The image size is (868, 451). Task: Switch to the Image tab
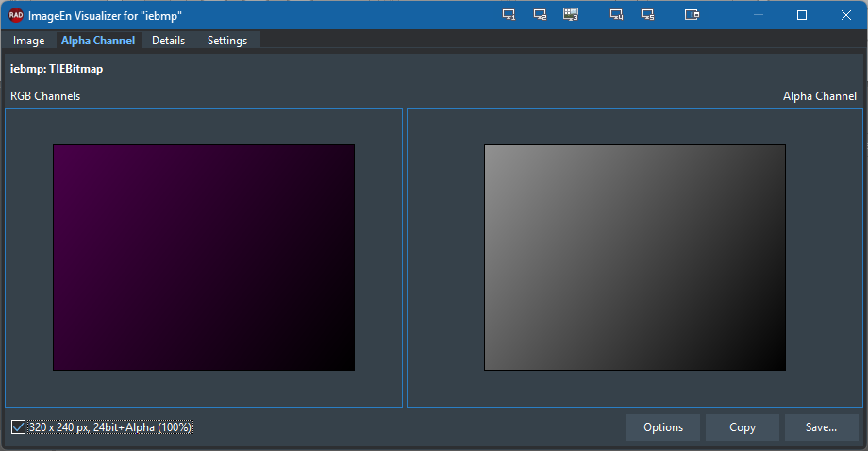(29, 41)
